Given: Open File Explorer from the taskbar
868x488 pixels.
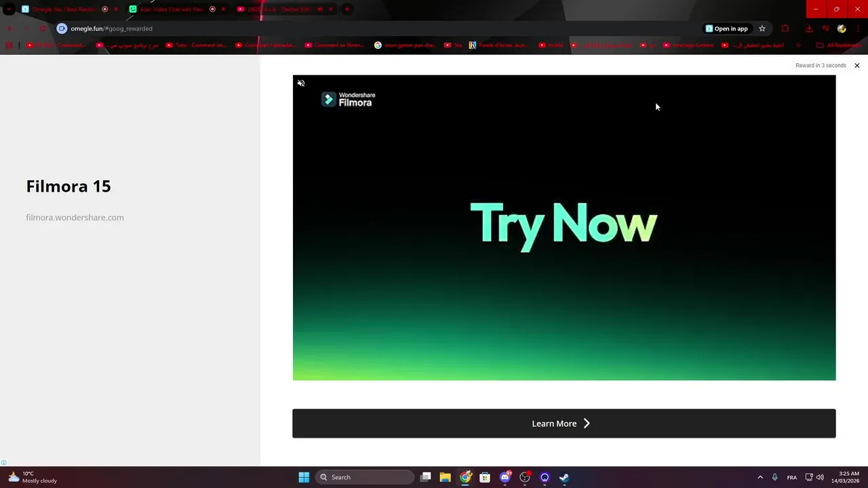Looking at the screenshot, I should click(x=446, y=477).
